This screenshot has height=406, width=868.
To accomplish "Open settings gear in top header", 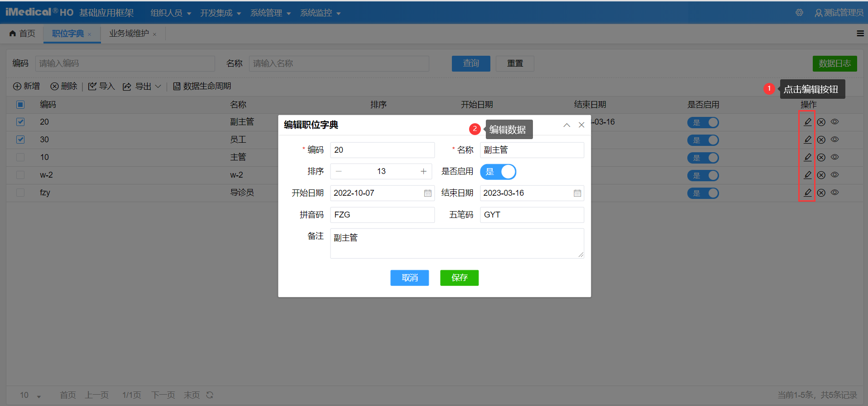I will (x=800, y=13).
